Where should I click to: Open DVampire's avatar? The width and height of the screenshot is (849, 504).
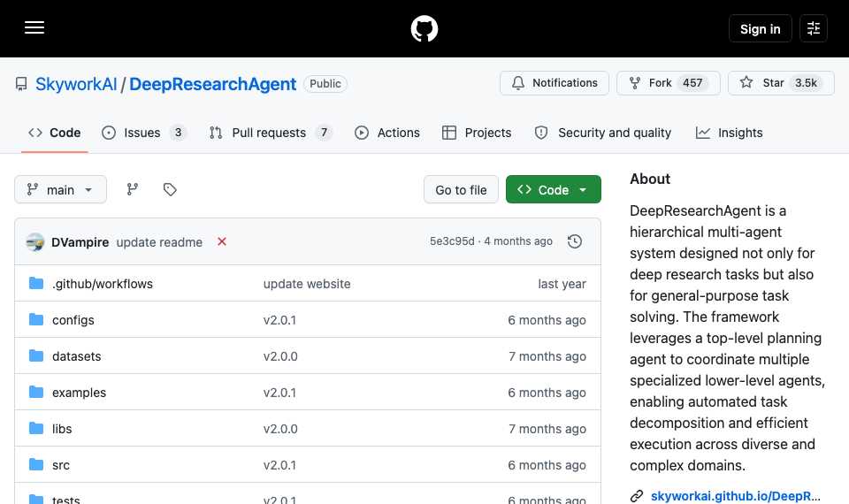pos(35,242)
